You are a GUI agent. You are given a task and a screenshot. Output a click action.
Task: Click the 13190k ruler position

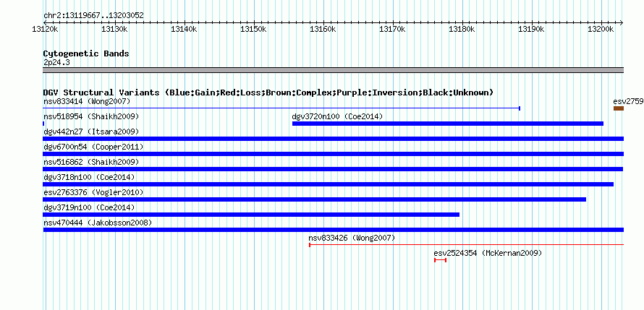pyautogui.click(x=533, y=29)
